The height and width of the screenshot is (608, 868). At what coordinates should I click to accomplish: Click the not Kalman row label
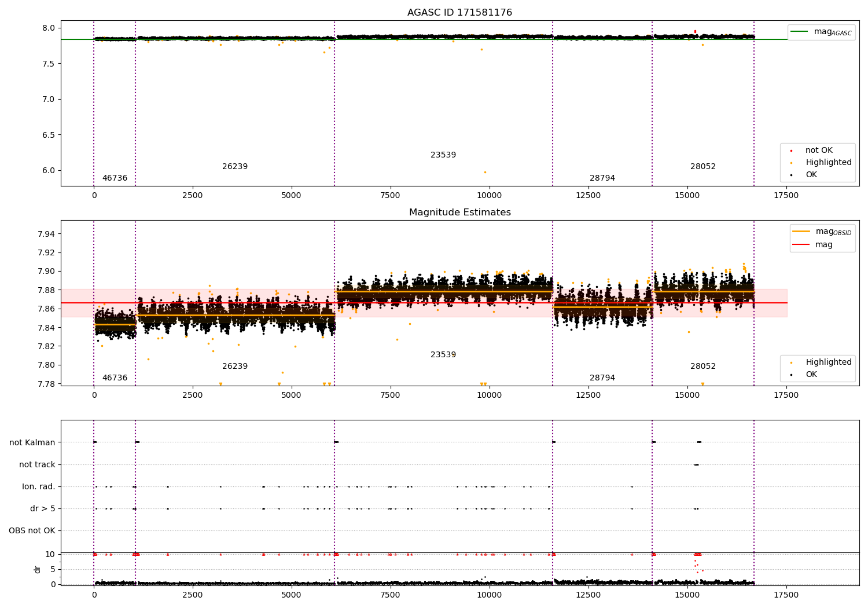[x=32, y=443]
